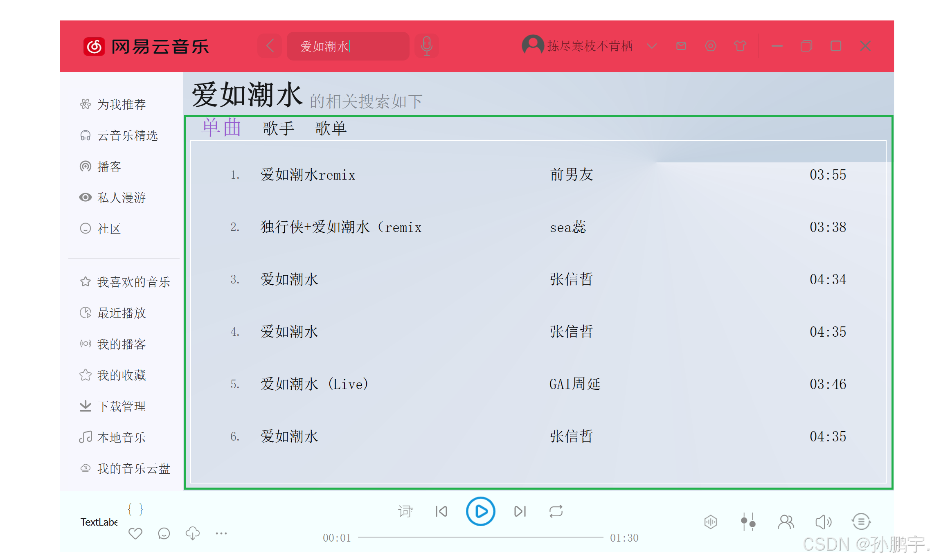Open settings gear icon in header

pyautogui.click(x=711, y=46)
